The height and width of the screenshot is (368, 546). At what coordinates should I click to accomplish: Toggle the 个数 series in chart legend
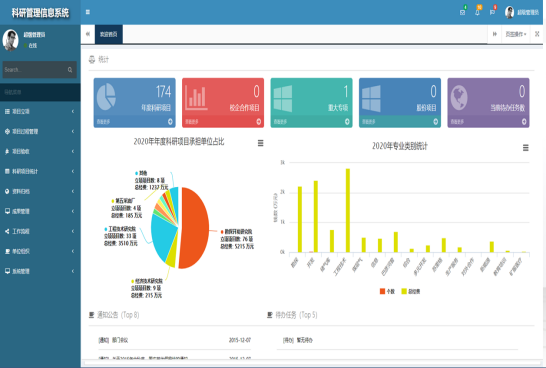[x=387, y=291]
